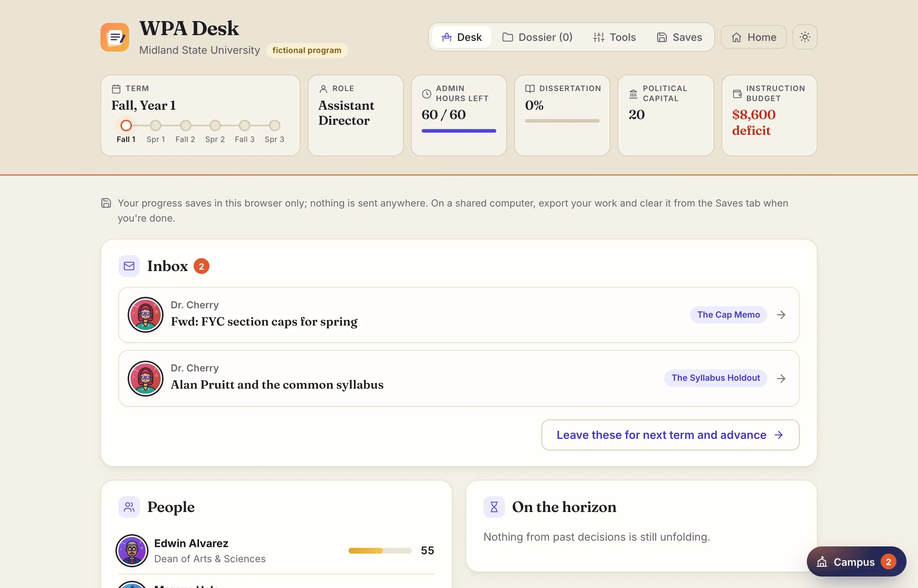Switch to the Desk tab
The image size is (918, 588).
pyautogui.click(x=461, y=37)
